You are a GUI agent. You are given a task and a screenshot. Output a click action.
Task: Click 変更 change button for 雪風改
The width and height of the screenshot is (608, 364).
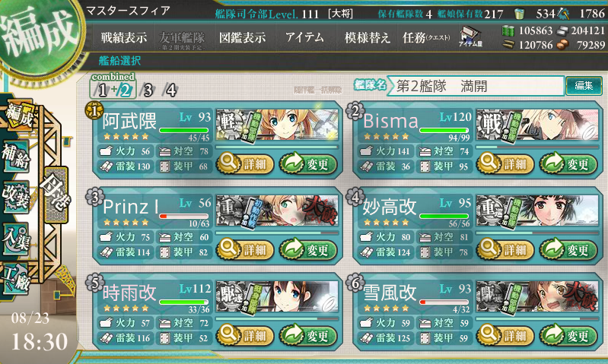click(568, 335)
